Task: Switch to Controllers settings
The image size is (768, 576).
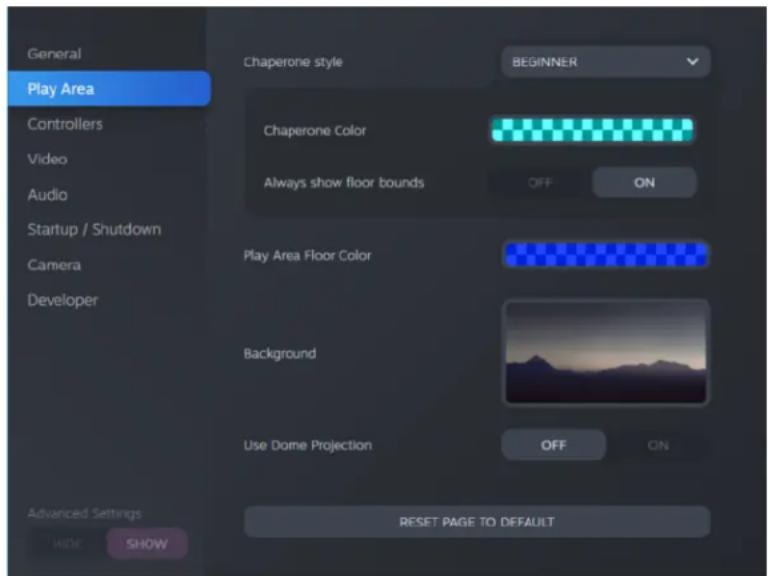Action: pos(65,124)
